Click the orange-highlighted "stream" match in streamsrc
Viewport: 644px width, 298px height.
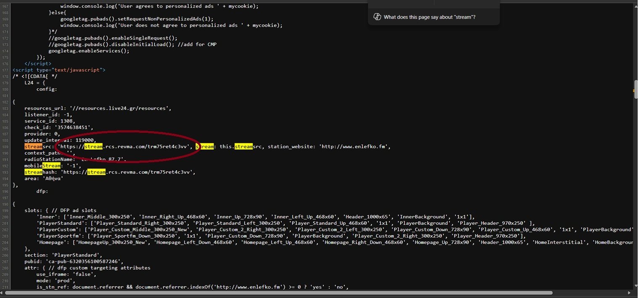[33, 147]
